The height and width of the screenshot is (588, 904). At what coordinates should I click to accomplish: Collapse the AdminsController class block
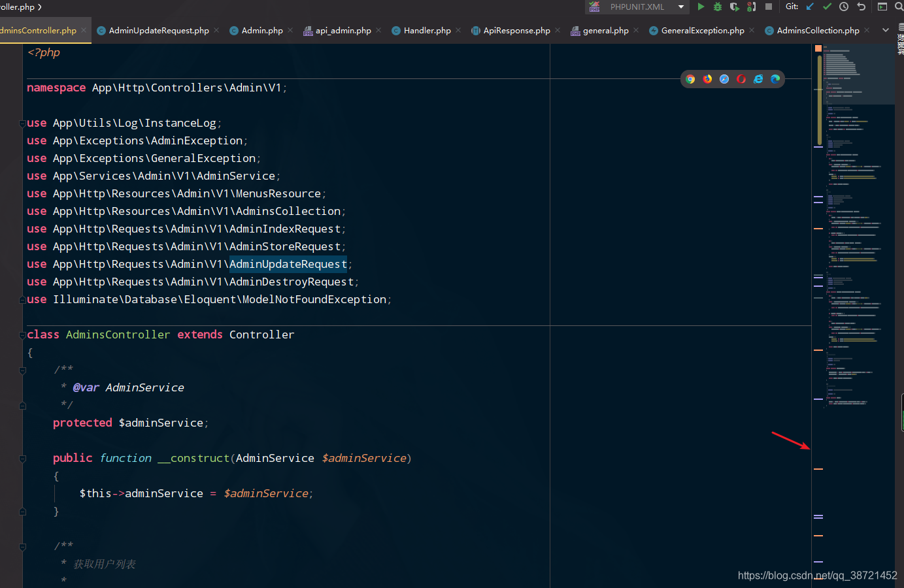[22, 335]
